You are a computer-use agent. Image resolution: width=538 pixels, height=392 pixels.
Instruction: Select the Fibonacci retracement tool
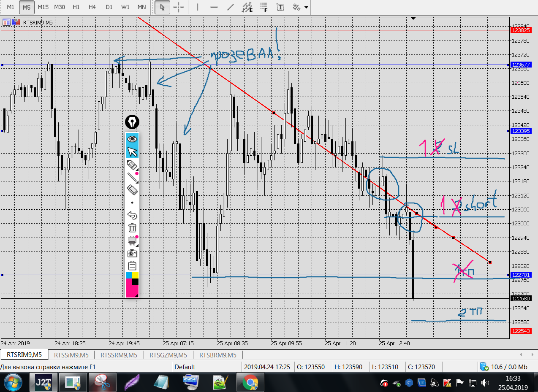(264, 7)
